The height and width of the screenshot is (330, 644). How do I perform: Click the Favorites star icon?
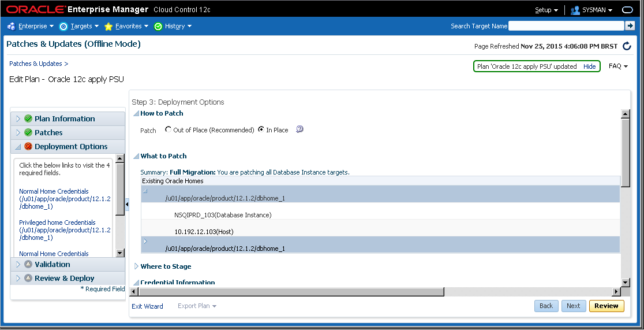pyautogui.click(x=108, y=27)
